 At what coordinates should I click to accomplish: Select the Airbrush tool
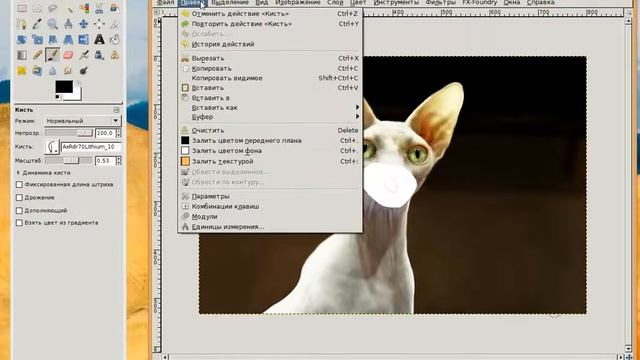[x=84, y=55]
